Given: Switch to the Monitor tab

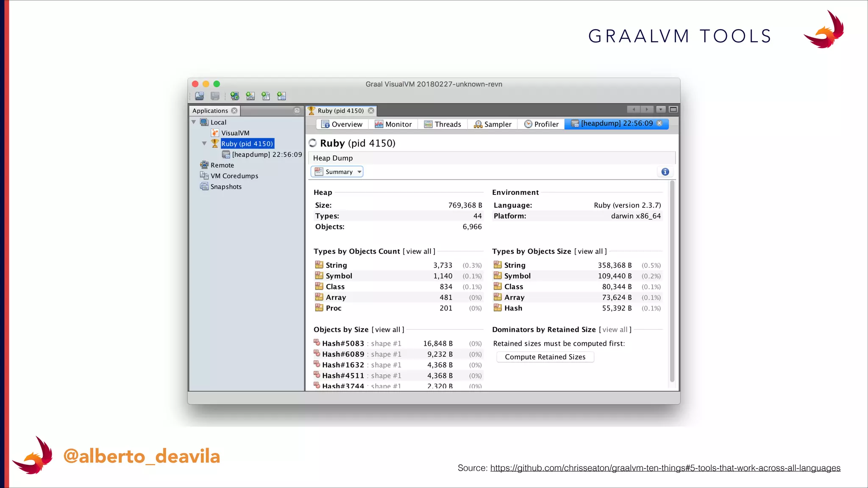Looking at the screenshot, I should point(393,124).
